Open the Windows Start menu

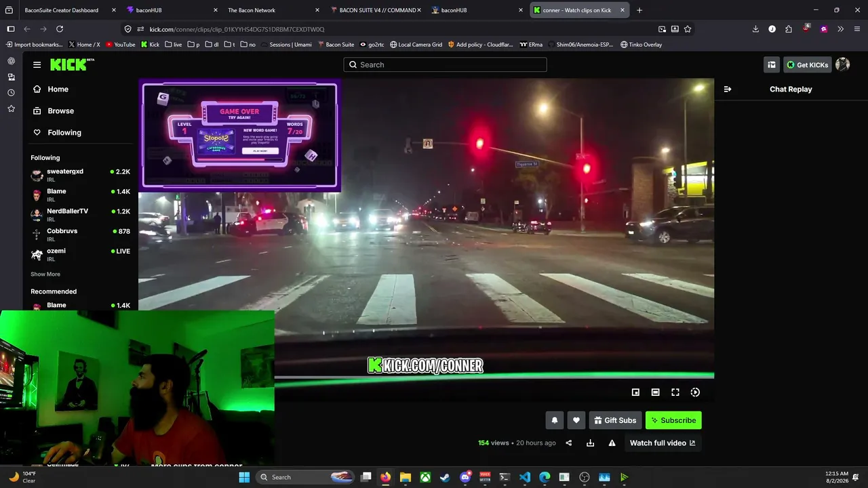(244, 477)
